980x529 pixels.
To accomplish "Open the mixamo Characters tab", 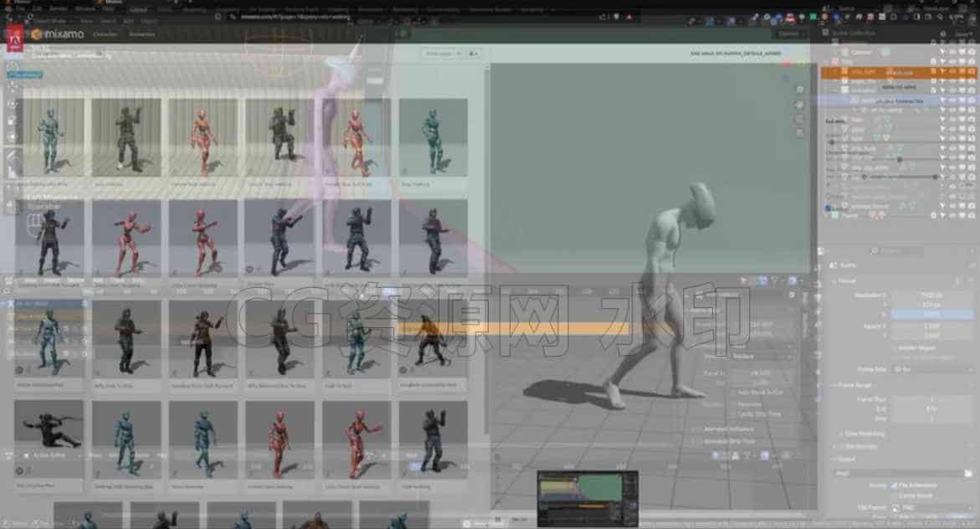I will [105, 34].
